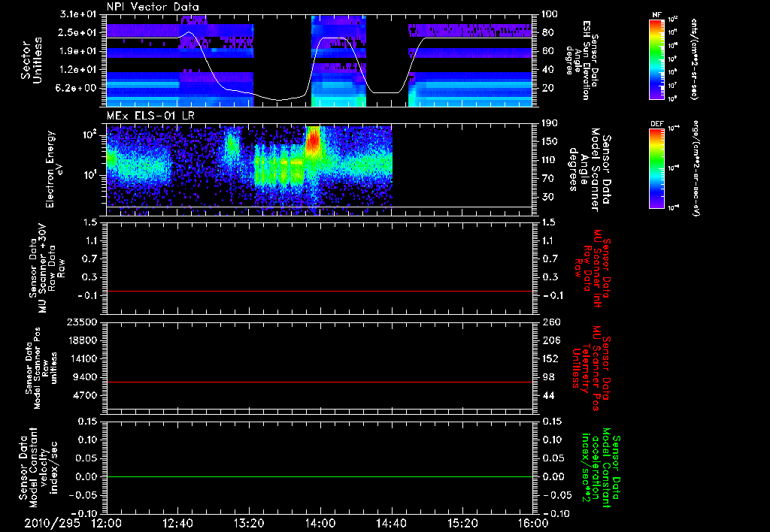Click the '100' sun elevation tick value
Viewport: 770px width, 532px height.
[550, 14]
